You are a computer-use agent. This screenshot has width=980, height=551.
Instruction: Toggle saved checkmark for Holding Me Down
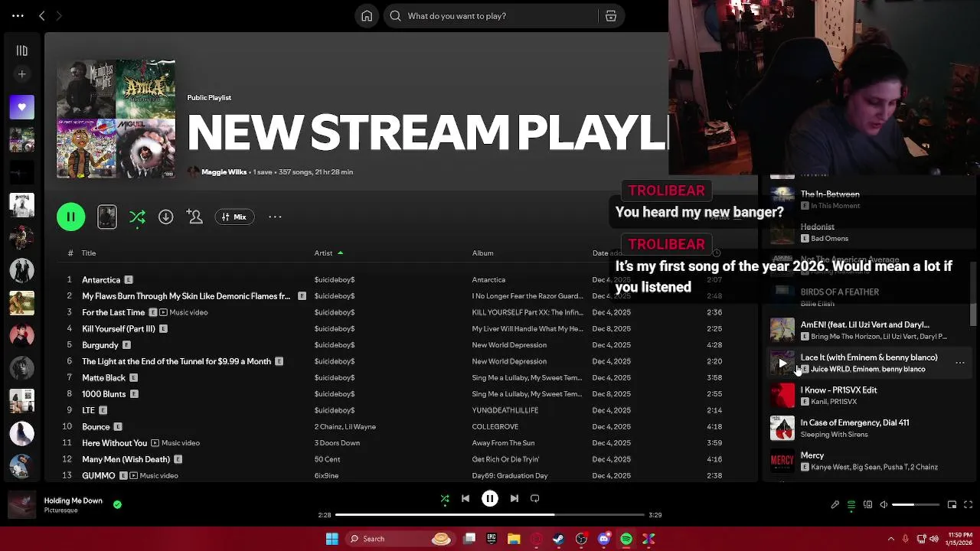[x=117, y=504]
